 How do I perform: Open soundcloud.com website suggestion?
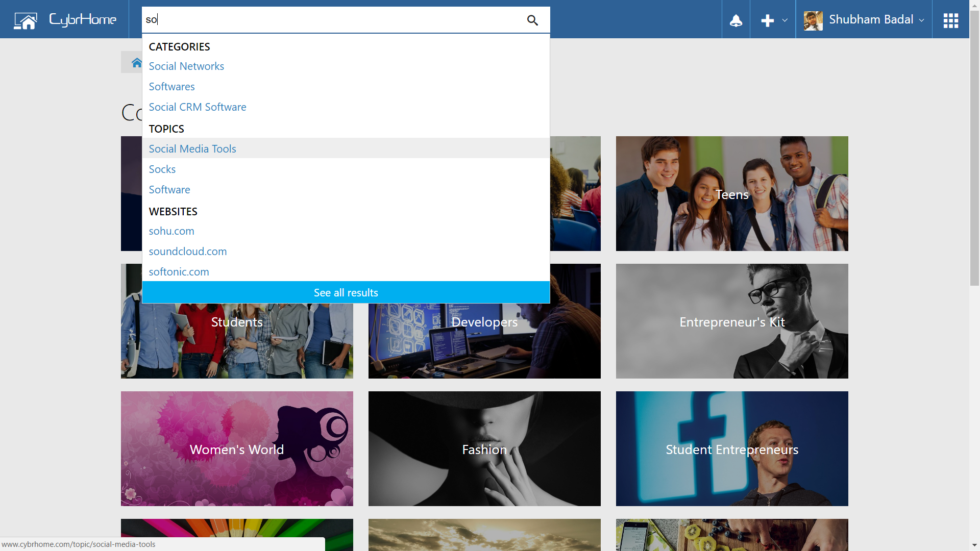[187, 252]
